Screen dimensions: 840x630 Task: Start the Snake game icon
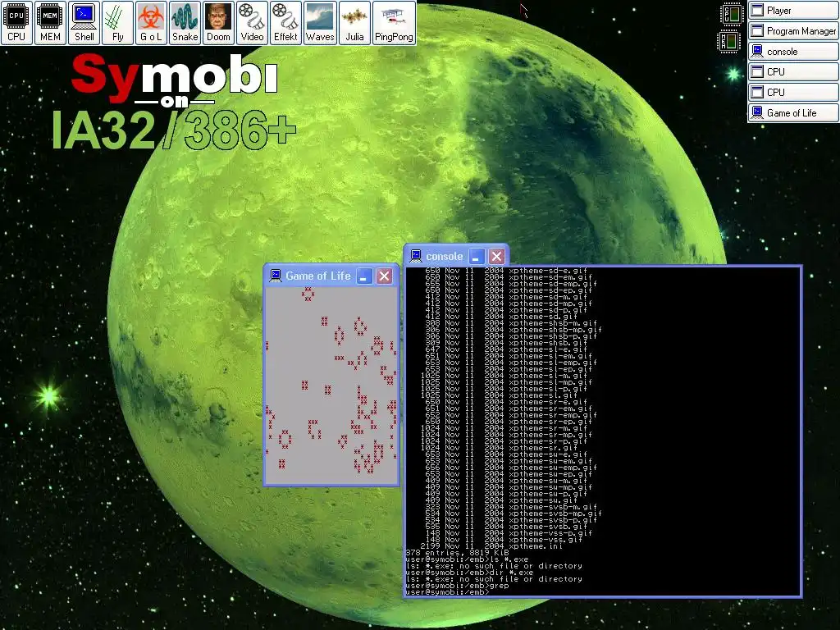(x=185, y=23)
